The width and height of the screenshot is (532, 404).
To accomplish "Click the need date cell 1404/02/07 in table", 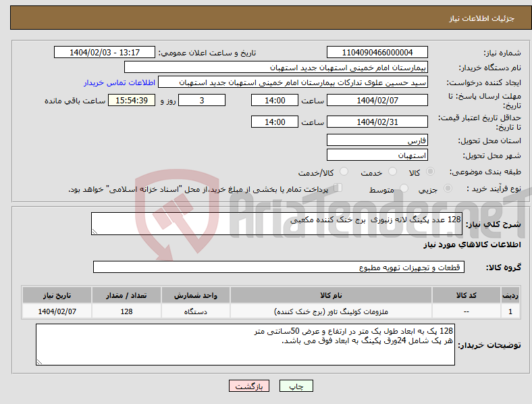I will (57, 311).
